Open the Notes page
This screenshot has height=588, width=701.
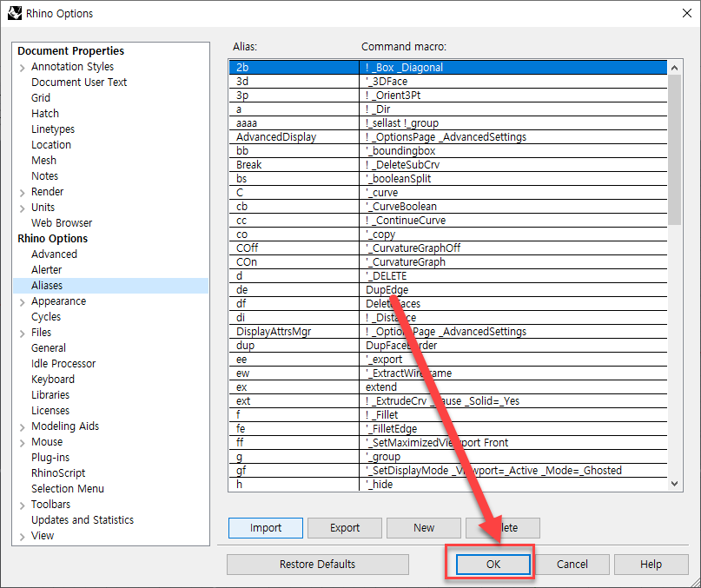(x=44, y=176)
